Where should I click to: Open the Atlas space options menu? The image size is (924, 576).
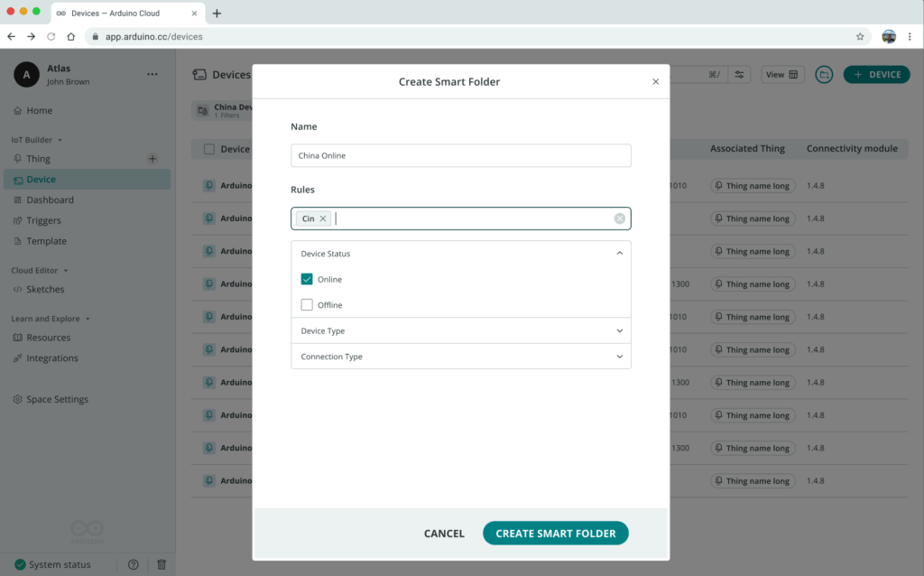click(x=152, y=74)
